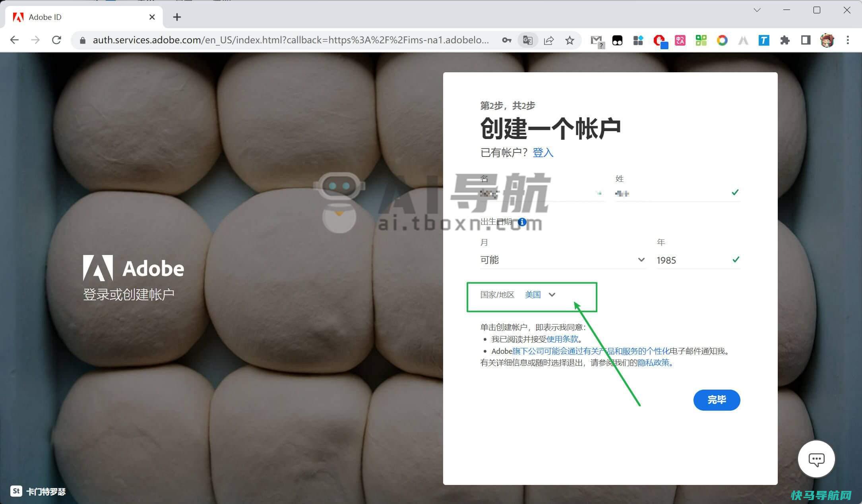Viewport: 862px width, 504px height.
Task: Focus the last name (姓) field
Action: [677, 193]
